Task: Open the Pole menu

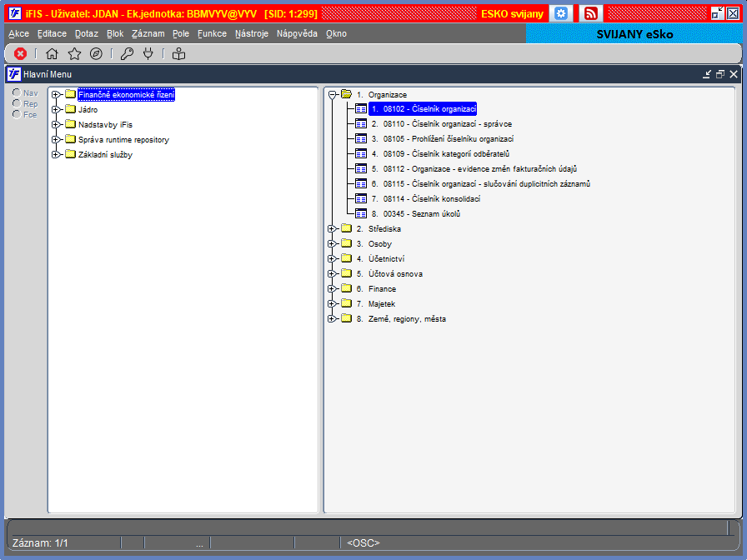Action: [181, 34]
